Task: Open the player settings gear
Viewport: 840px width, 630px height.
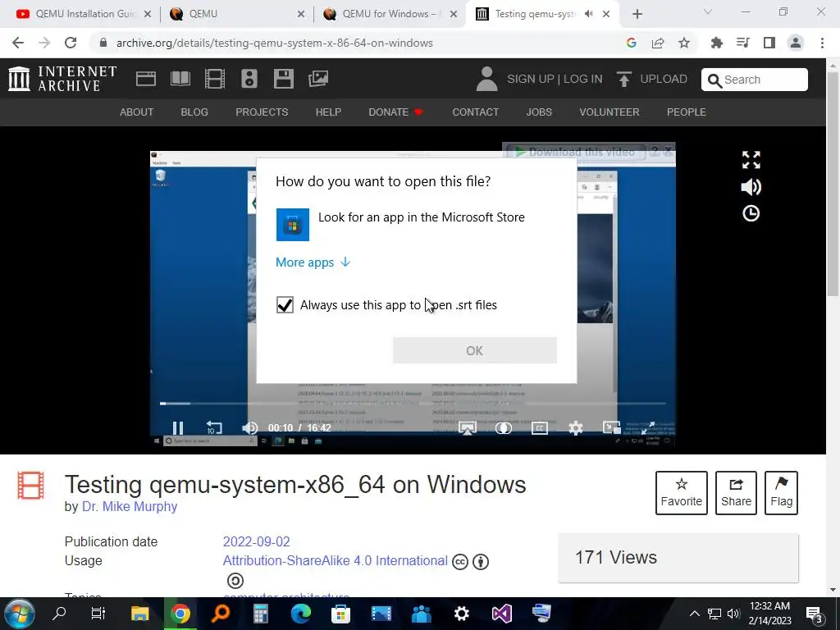Action: 575,427
